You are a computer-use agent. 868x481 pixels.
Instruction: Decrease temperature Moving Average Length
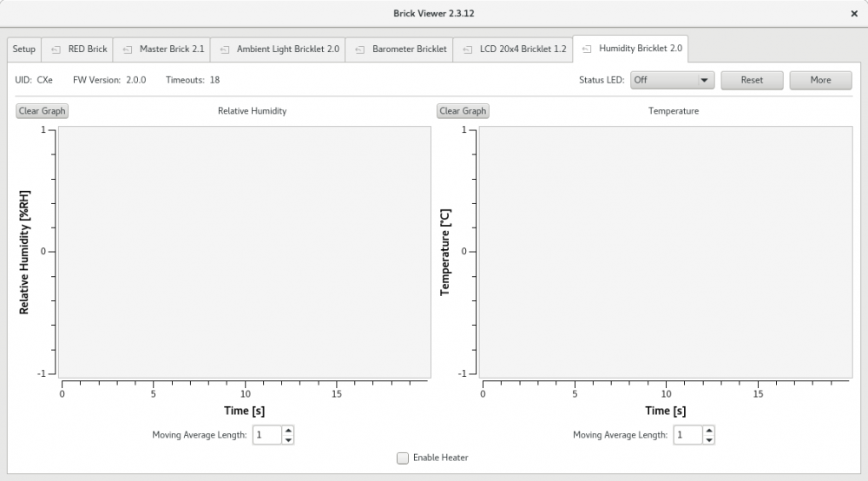coord(708,439)
